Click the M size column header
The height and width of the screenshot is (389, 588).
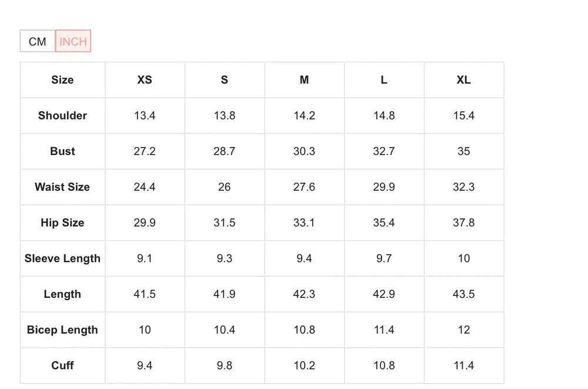pos(304,80)
